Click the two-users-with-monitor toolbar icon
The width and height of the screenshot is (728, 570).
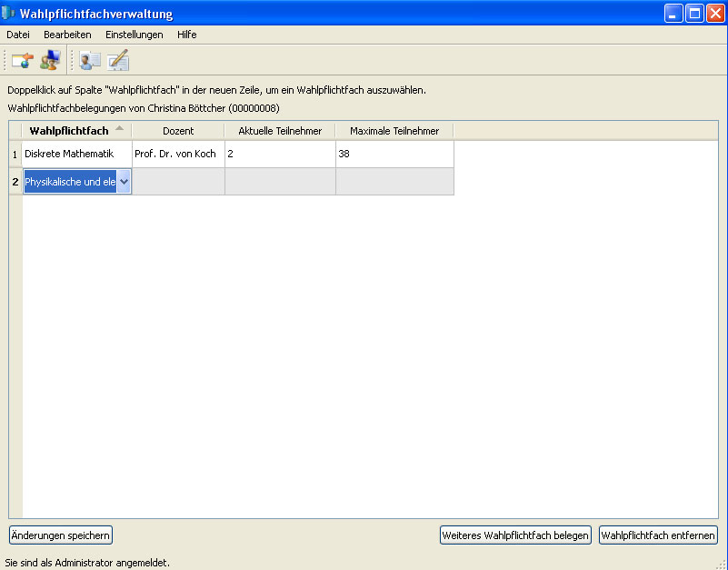50,61
